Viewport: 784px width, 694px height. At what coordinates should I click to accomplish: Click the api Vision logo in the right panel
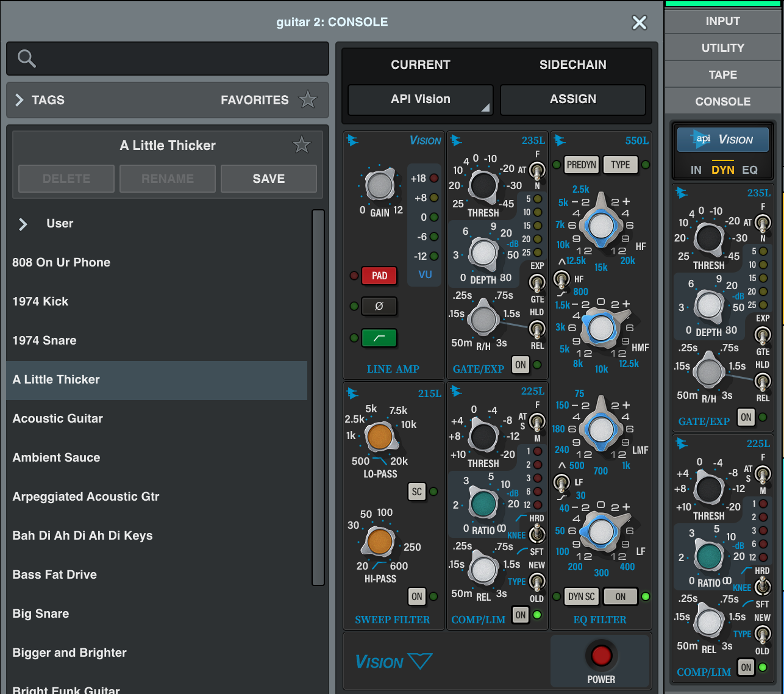click(x=722, y=139)
